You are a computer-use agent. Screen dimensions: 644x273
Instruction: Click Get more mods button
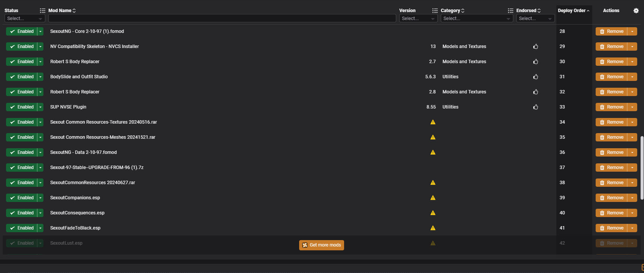(321, 245)
